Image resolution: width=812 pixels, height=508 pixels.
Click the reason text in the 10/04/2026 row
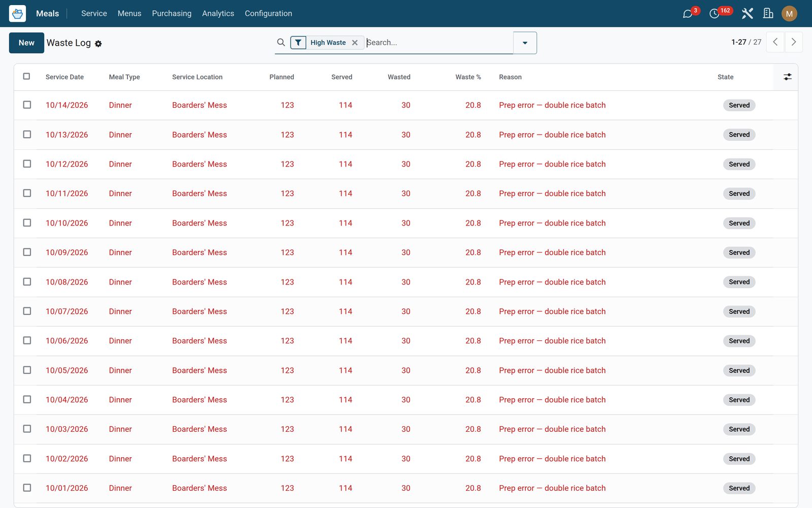pyautogui.click(x=552, y=400)
